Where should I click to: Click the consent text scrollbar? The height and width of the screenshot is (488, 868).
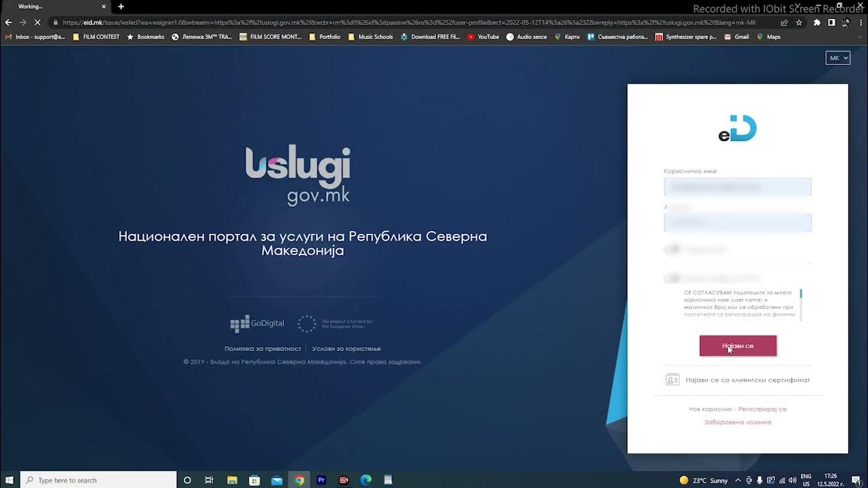[801, 305]
